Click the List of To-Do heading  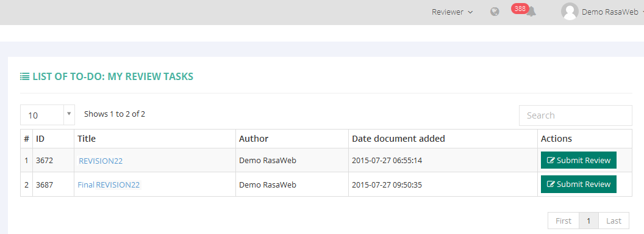coord(113,76)
